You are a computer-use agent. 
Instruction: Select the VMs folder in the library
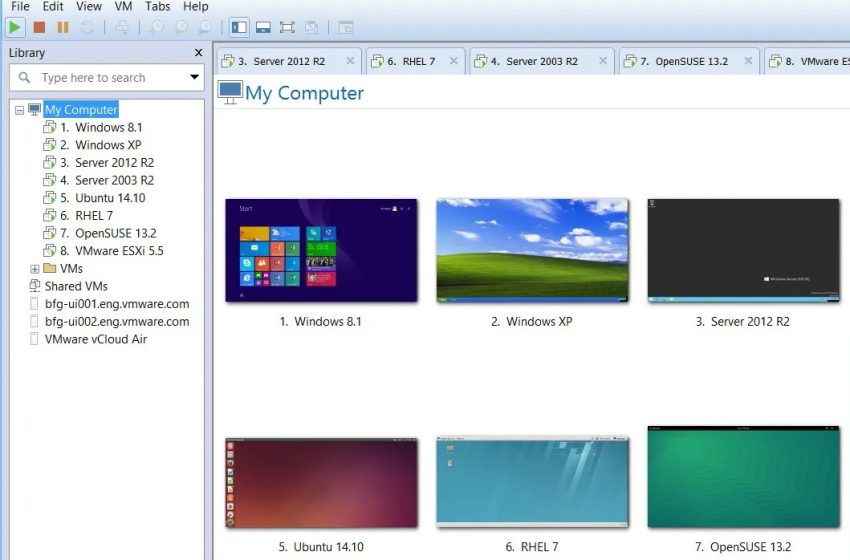(x=71, y=268)
